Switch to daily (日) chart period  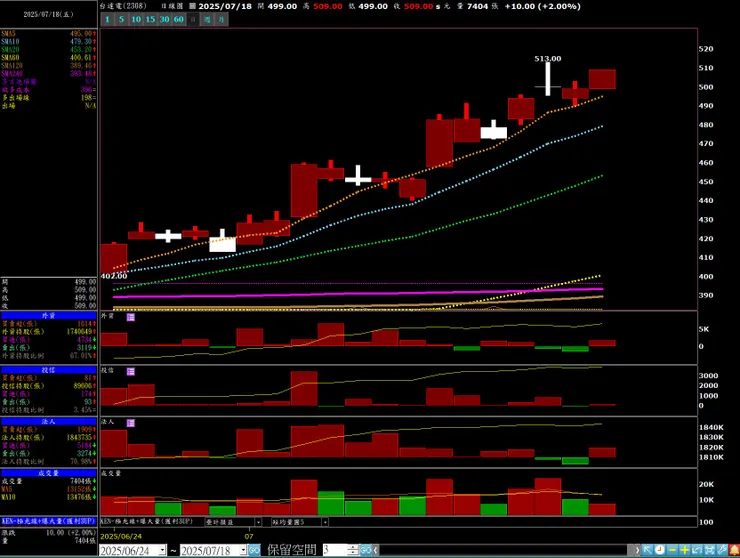tap(193, 19)
